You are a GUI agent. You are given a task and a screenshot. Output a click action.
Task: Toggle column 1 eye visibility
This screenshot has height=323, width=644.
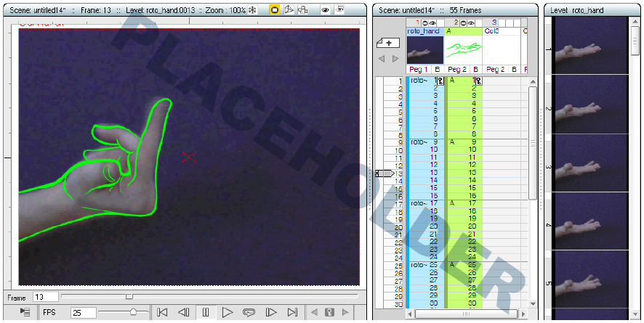432,23
